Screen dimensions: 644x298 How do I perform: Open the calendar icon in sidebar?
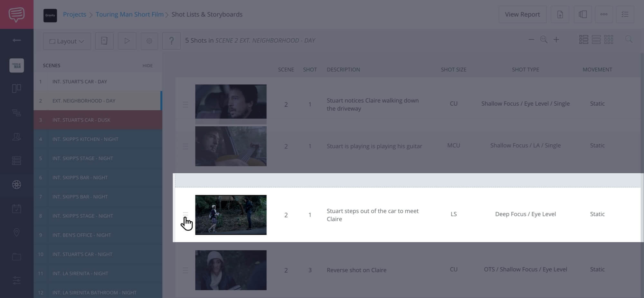point(16,209)
